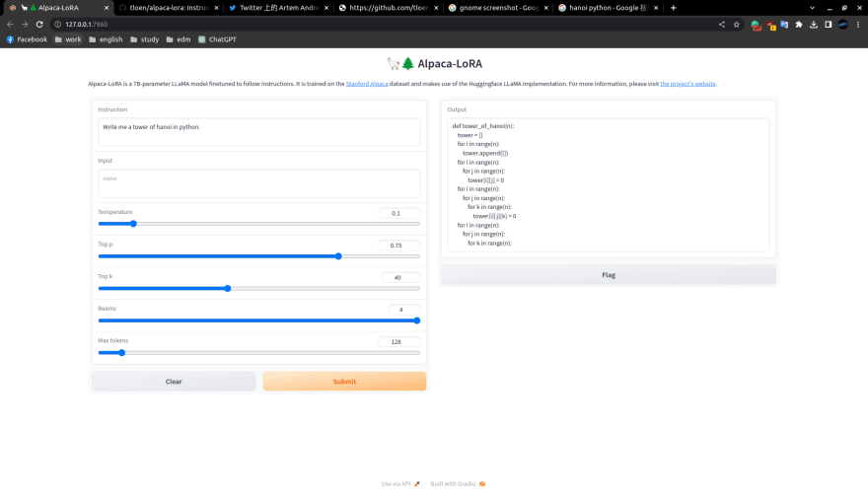Flag the output
Image resolution: width=868 pixels, height=496 pixels.
pos(609,275)
